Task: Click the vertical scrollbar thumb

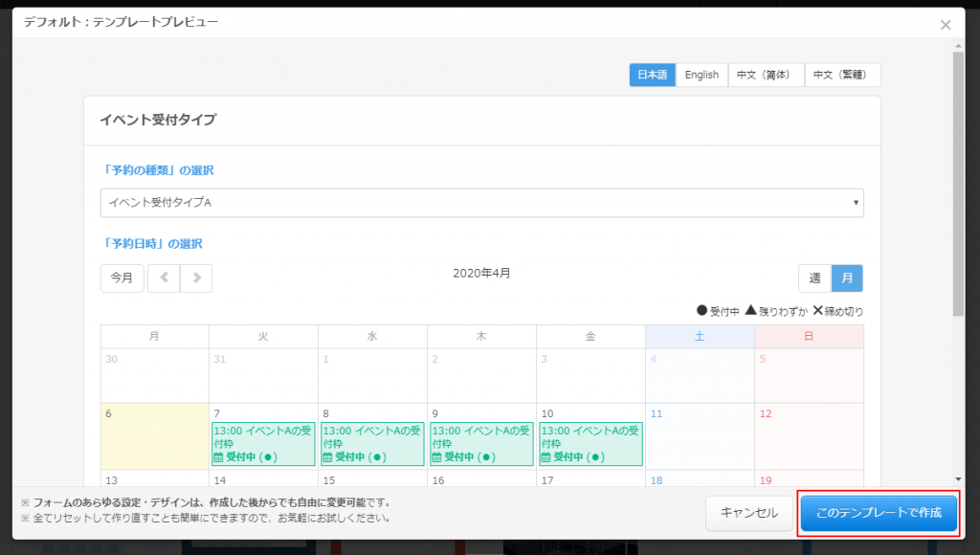Action: click(x=958, y=182)
